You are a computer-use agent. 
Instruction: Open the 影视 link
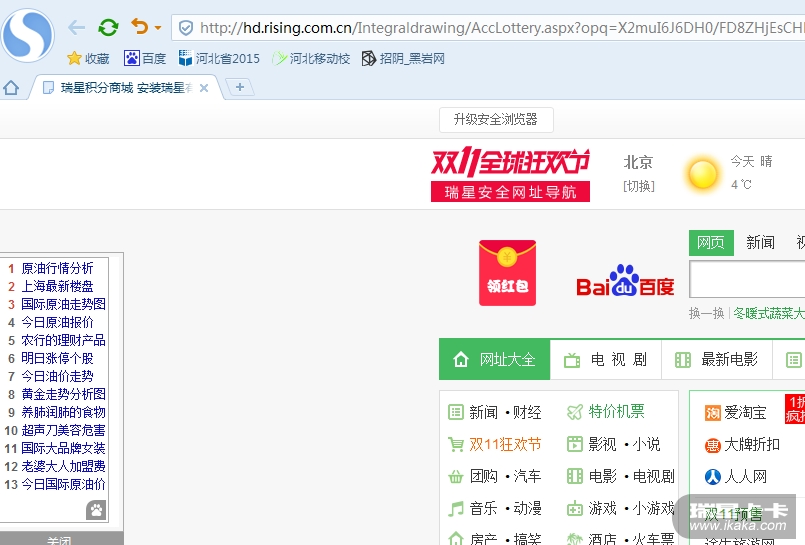tap(602, 444)
